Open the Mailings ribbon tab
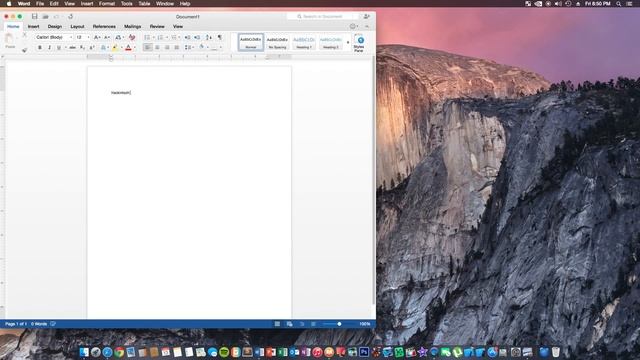640x360 pixels. [x=133, y=27]
